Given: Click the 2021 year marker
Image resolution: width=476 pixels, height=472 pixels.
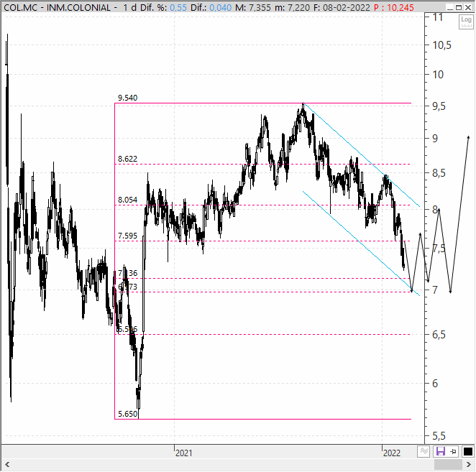Looking at the screenshot, I should [x=183, y=453].
